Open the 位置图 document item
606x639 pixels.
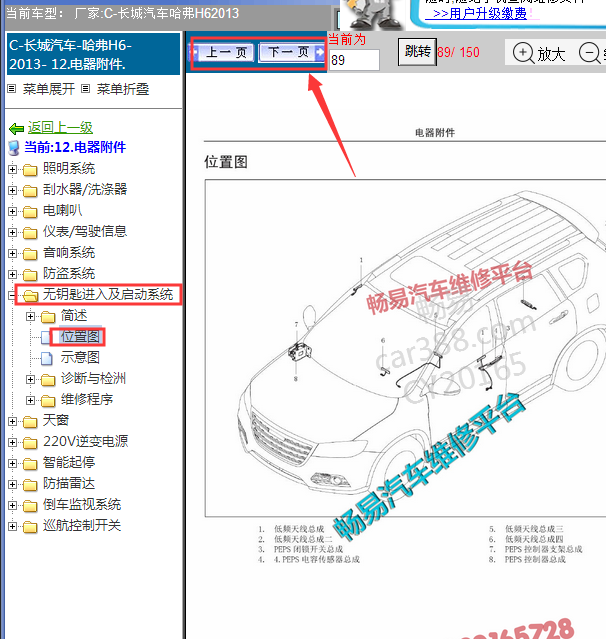pos(80,336)
